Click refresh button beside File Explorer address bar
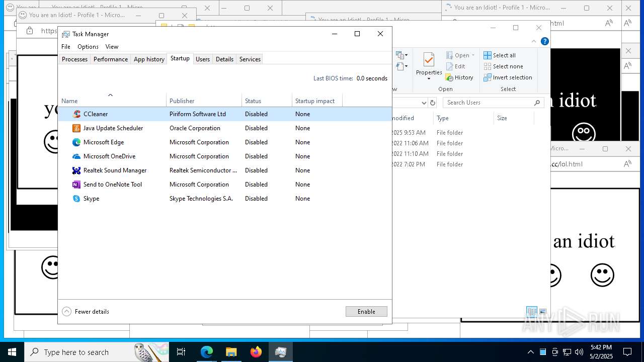This screenshot has height=362, width=644. pos(432,103)
